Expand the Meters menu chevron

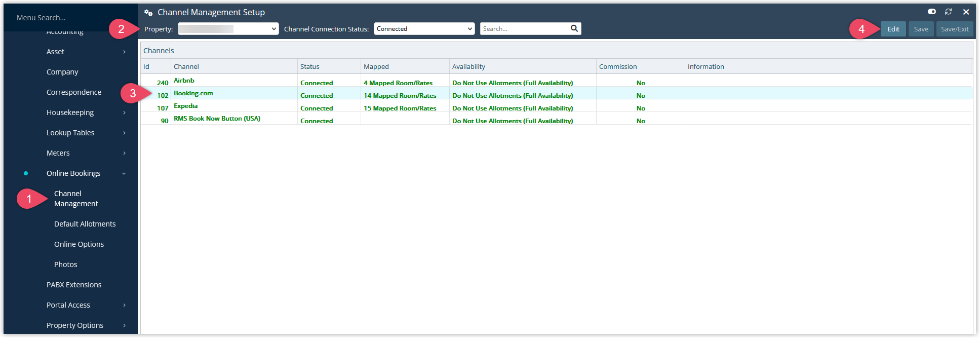pos(124,153)
